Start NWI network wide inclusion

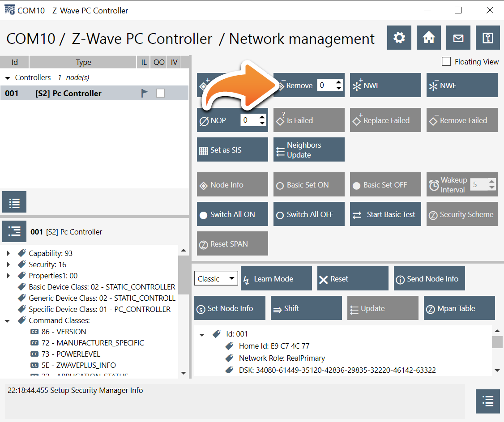pyautogui.click(x=385, y=85)
